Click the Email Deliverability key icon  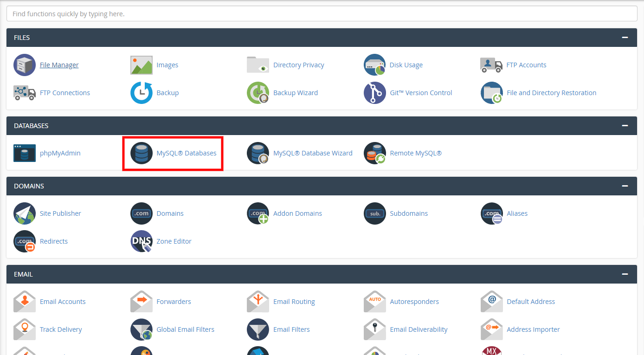pyautogui.click(x=375, y=329)
